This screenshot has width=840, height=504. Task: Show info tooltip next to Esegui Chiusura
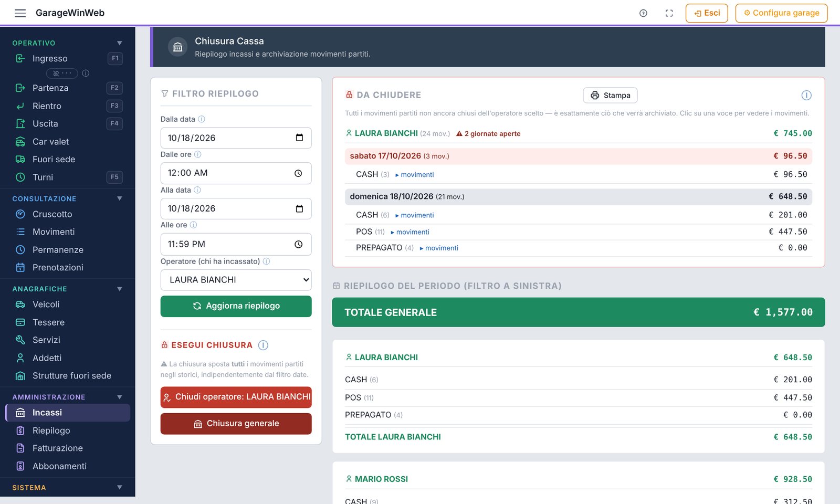tap(264, 345)
